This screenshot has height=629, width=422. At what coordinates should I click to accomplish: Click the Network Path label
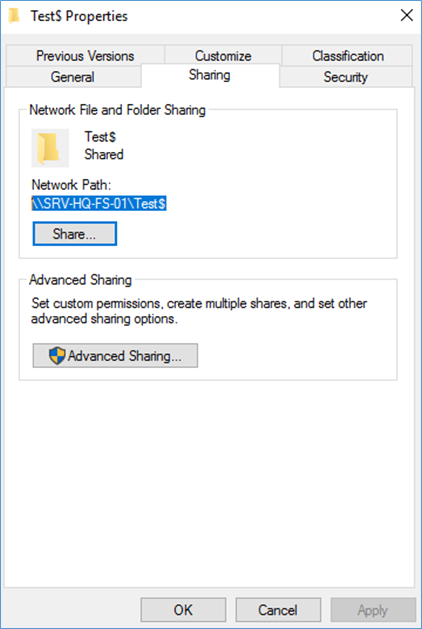pos(71,185)
